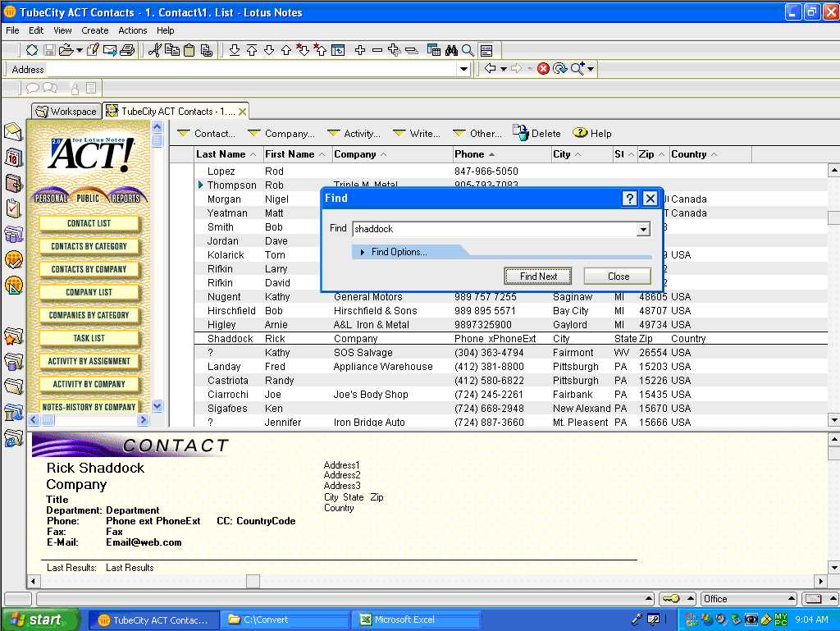Image resolution: width=840 pixels, height=631 pixels.
Task: Open the View menu
Action: pyautogui.click(x=62, y=30)
